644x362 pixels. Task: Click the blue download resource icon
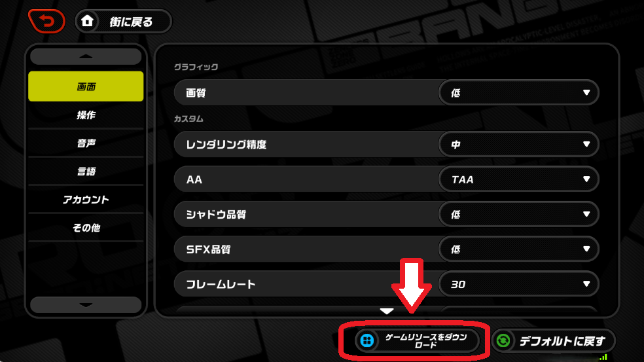[367, 340]
